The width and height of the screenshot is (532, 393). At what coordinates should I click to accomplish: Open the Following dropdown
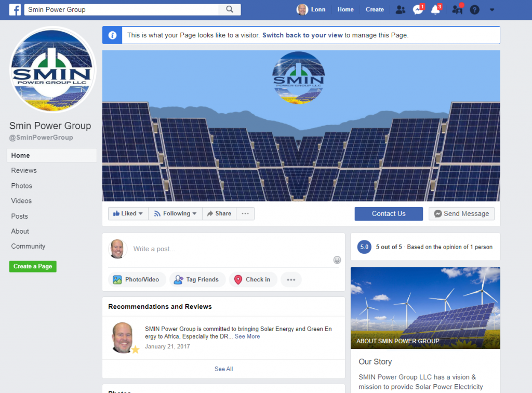(x=175, y=213)
